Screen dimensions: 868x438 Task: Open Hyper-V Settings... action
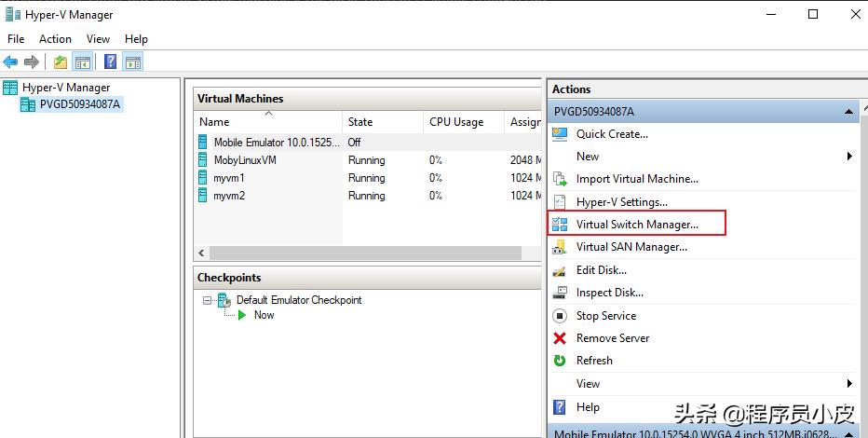pos(621,202)
